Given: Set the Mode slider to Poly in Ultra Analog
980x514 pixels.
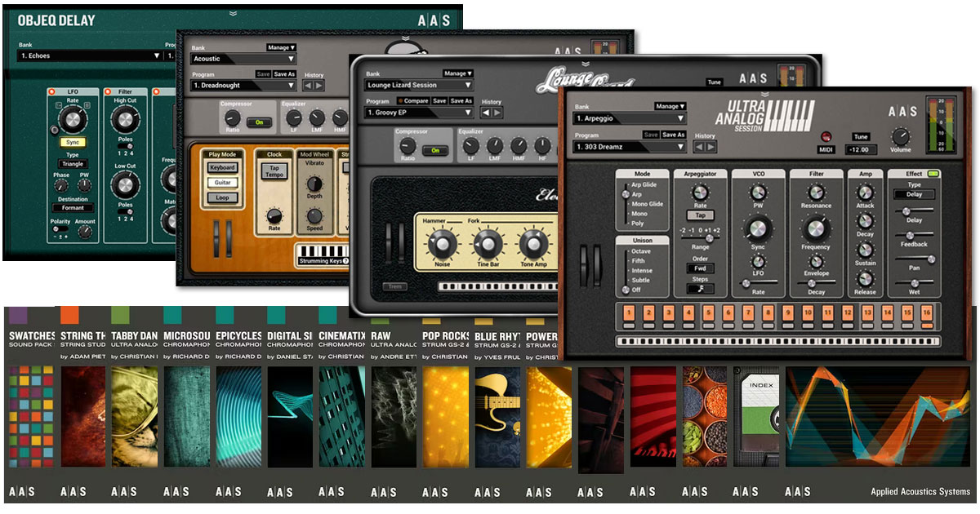Looking at the screenshot, I should (626, 223).
